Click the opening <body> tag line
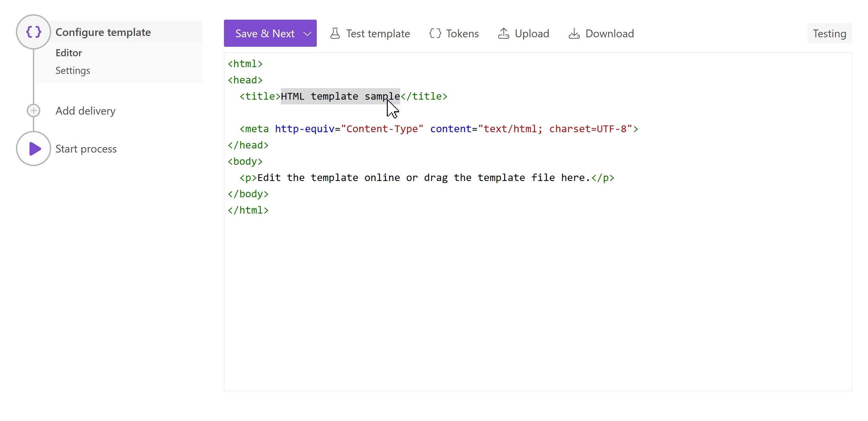 pyautogui.click(x=245, y=161)
